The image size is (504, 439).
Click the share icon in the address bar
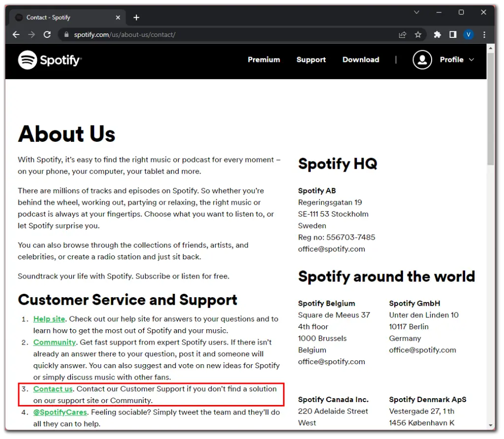click(402, 34)
